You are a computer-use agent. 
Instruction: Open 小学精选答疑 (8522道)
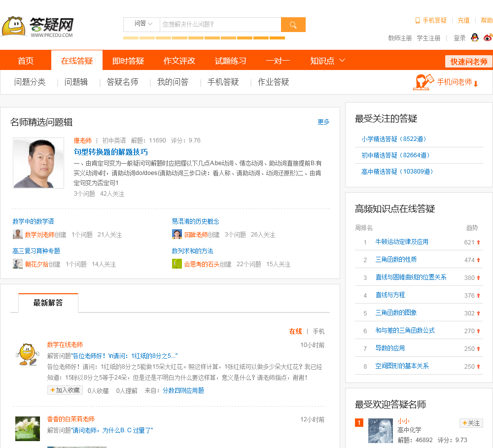(x=393, y=139)
